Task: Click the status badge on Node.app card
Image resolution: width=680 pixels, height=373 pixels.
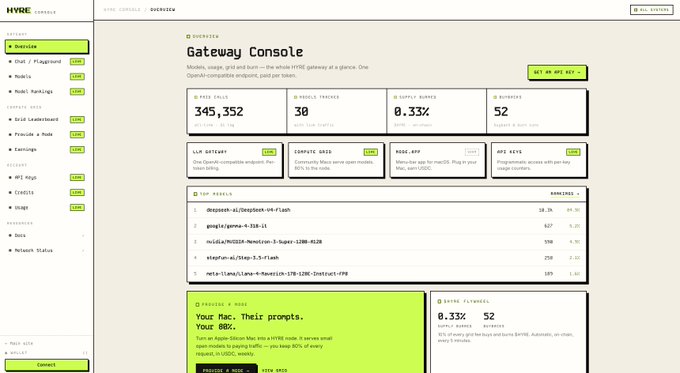Action: [x=472, y=152]
